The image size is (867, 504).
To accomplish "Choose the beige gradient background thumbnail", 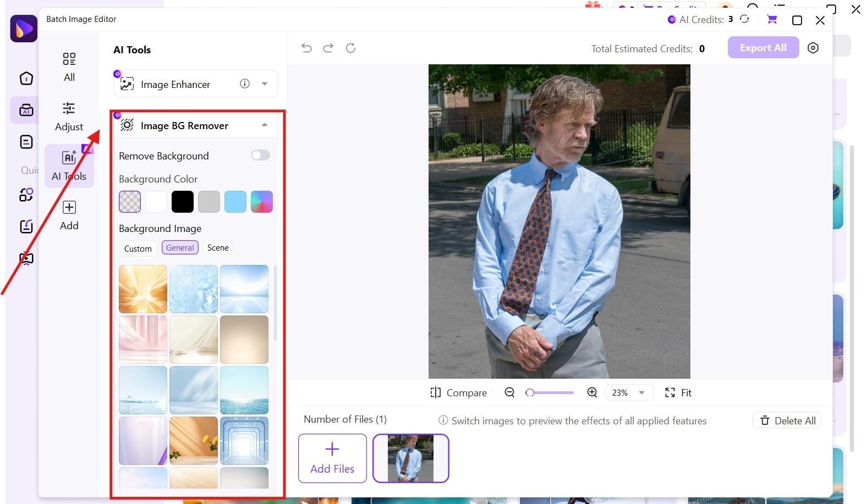I will pyautogui.click(x=244, y=340).
